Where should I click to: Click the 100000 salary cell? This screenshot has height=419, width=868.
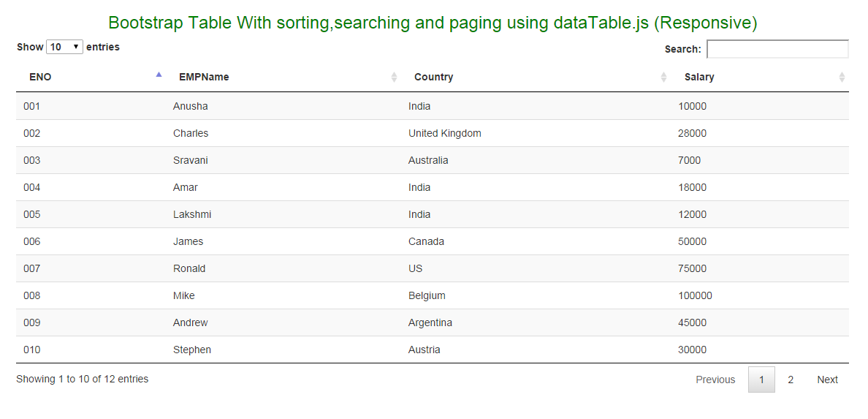[696, 295]
